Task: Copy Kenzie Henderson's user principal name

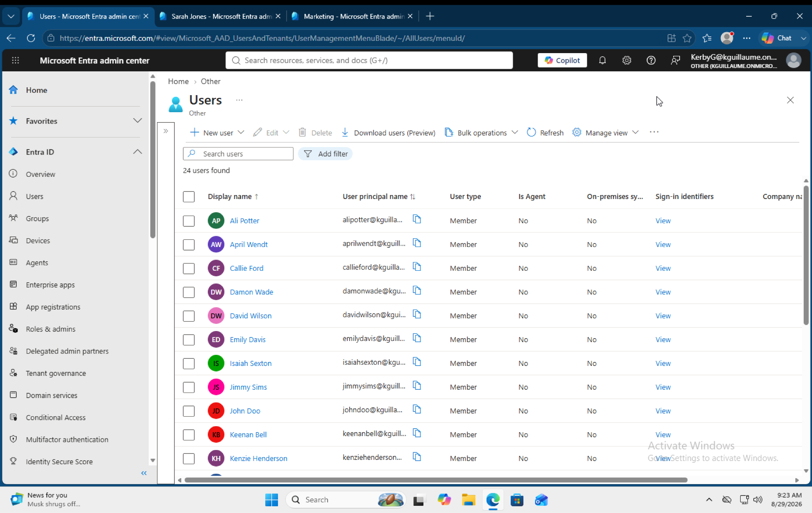Action: [417, 457]
